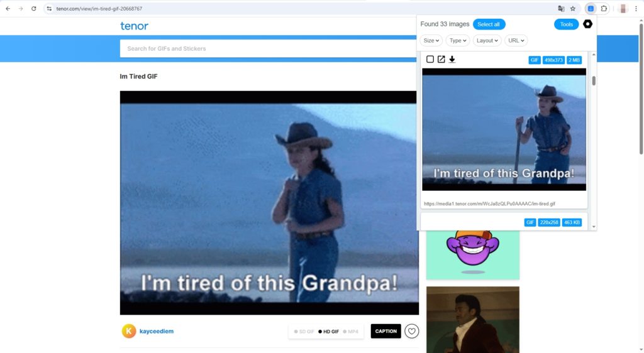Screen dimensions: 644x353
Task: Bookmark this page with star icon
Action: (572, 9)
